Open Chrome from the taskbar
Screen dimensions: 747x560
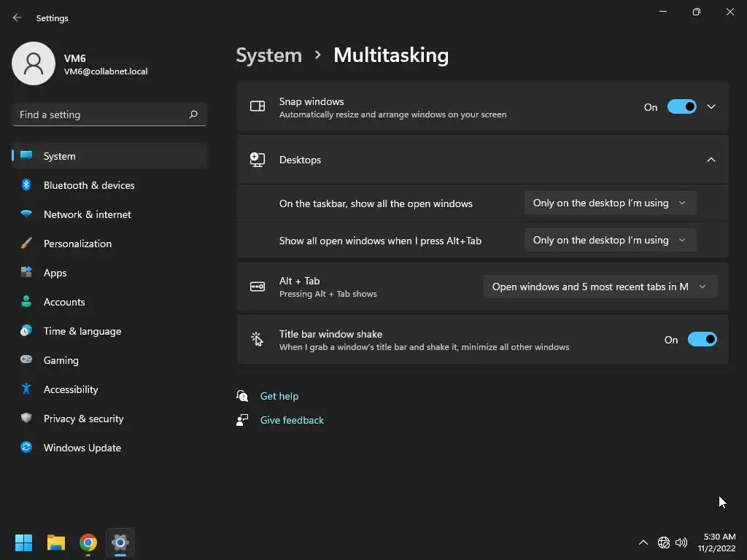(x=88, y=542)
